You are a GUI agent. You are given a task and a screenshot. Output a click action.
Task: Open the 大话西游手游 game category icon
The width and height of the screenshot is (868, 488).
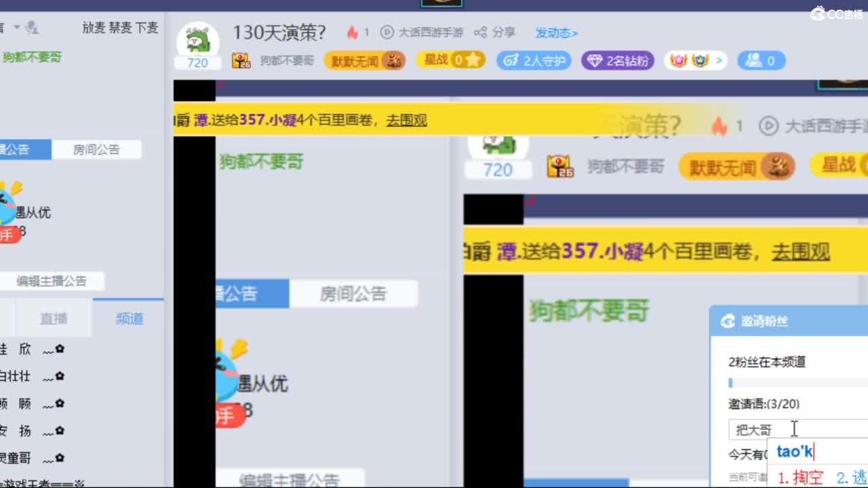pyautogui.click(x=387, y=32)
